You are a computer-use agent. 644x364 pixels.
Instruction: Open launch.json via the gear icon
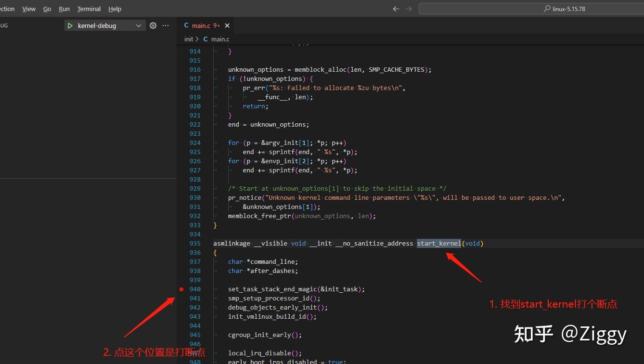153,26
